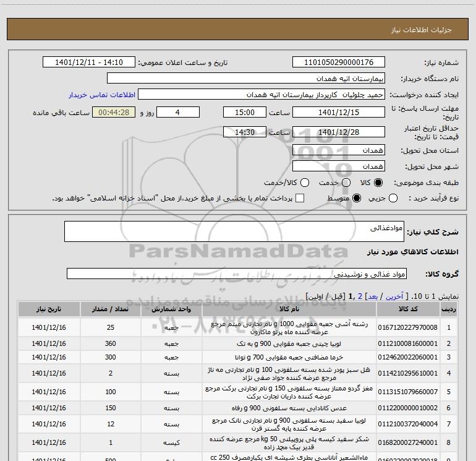The image size is (476, 461).
Task: Click نام کالا column header
Action: [289, 309]
